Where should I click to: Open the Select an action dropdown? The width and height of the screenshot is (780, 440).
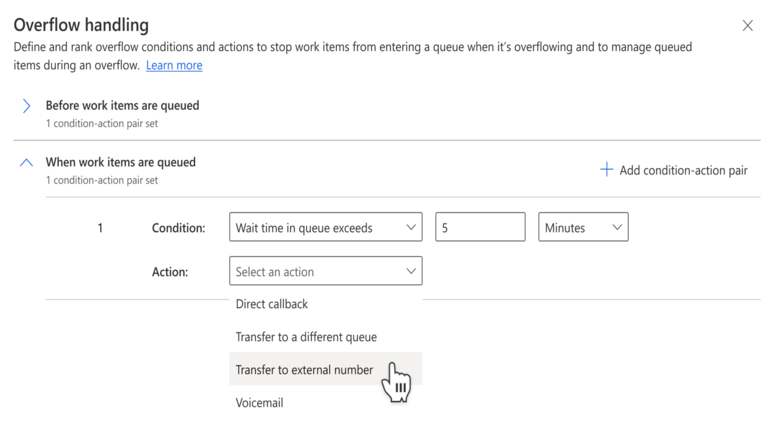(326, 271)
